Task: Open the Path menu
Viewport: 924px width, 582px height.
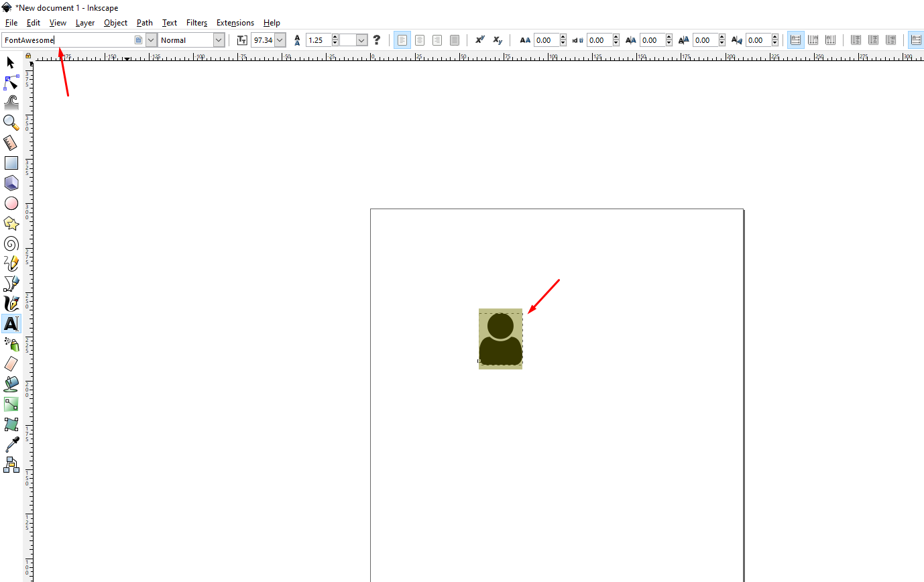Action: [x=145, y=23]
